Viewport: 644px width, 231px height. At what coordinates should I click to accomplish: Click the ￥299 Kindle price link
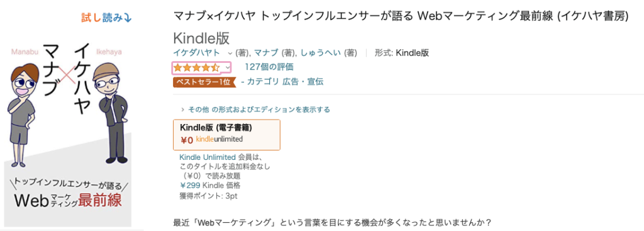[190, 186]
